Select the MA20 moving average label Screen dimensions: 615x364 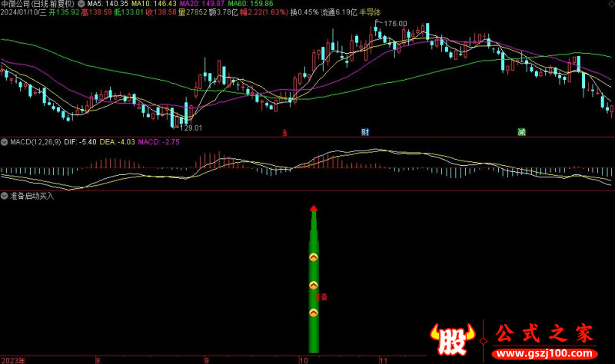pos(197,4)
